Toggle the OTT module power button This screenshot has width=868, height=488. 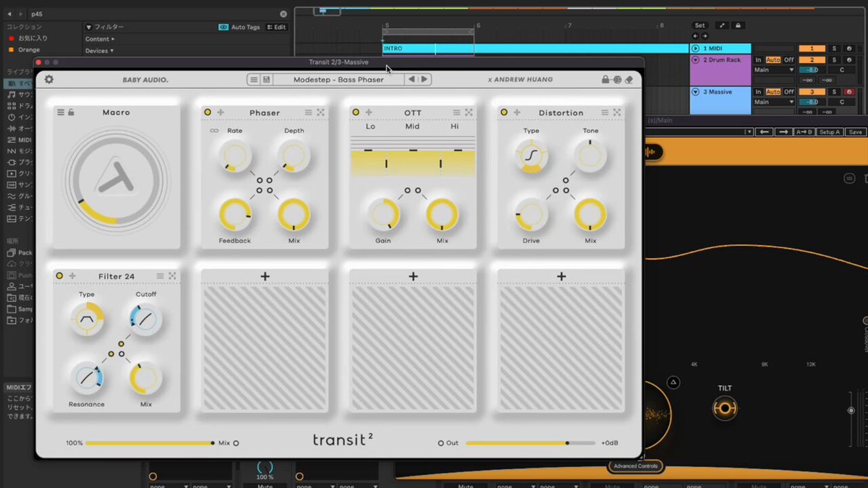click(356, 113)
